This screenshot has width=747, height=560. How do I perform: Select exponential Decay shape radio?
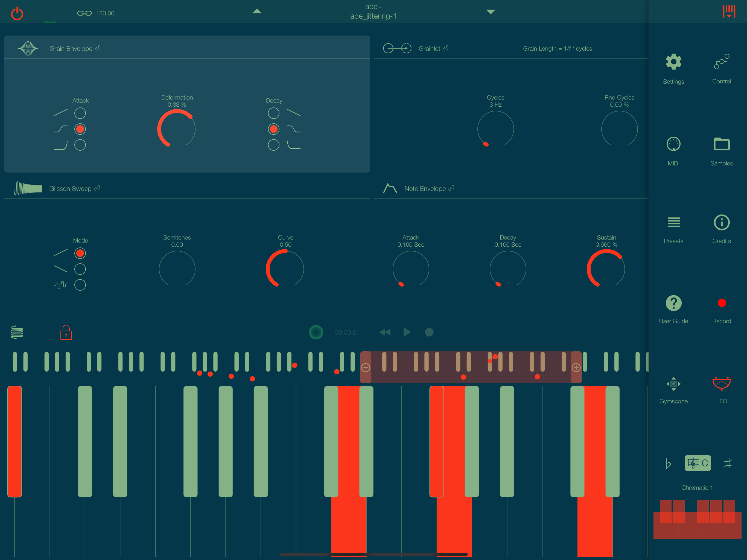tap(273, 145)
